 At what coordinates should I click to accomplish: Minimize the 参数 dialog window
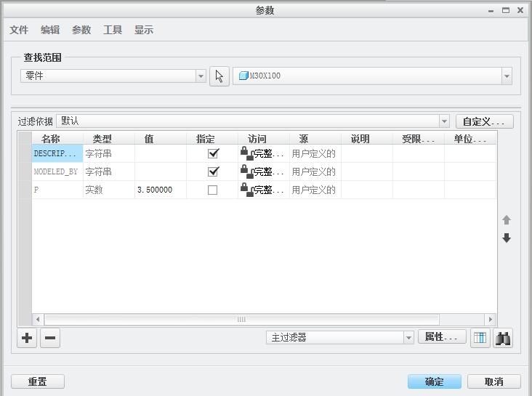coord(491,11)
